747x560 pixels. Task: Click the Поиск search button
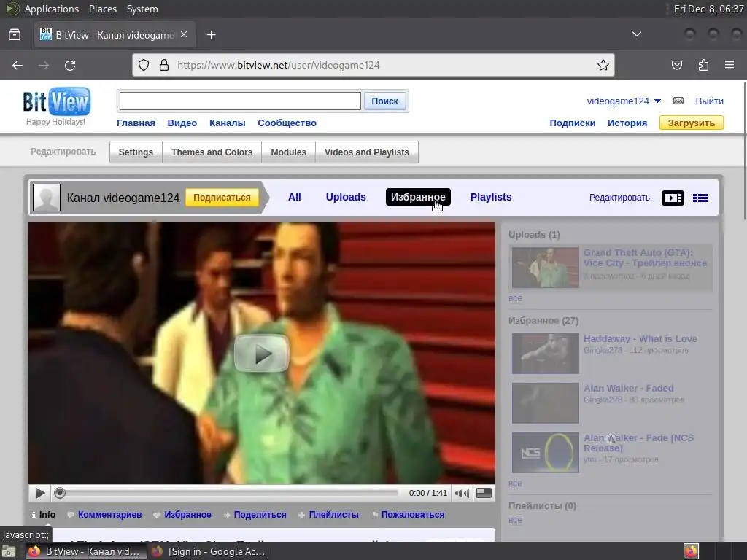coord(385,101)
